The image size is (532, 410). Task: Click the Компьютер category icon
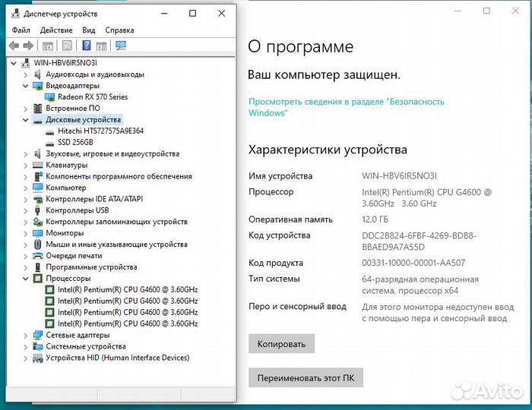[38, 188]
